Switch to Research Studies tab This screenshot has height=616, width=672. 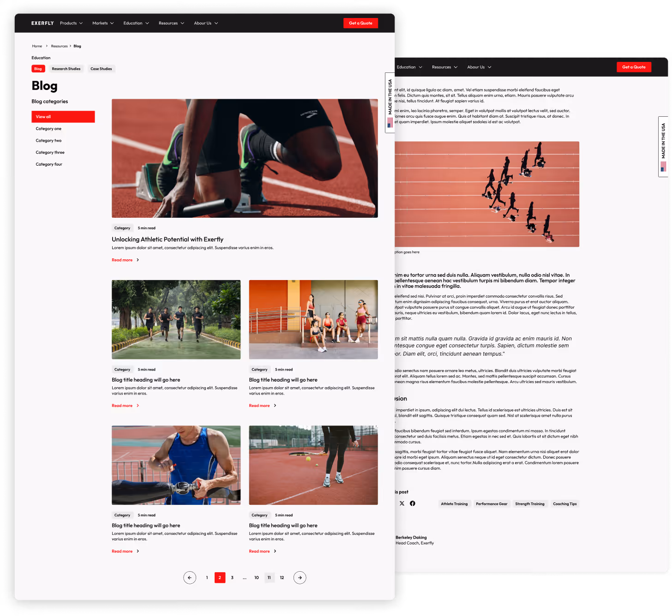[66, 69]
